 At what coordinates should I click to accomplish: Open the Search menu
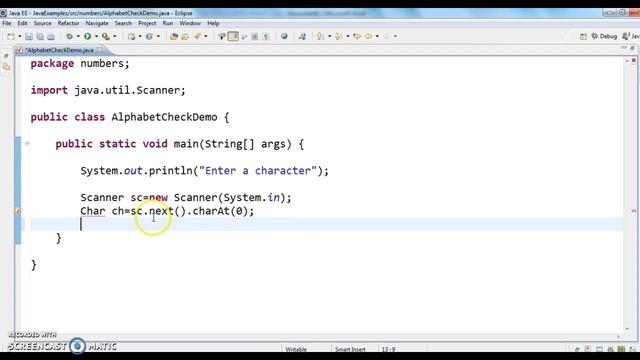(123, 23)
